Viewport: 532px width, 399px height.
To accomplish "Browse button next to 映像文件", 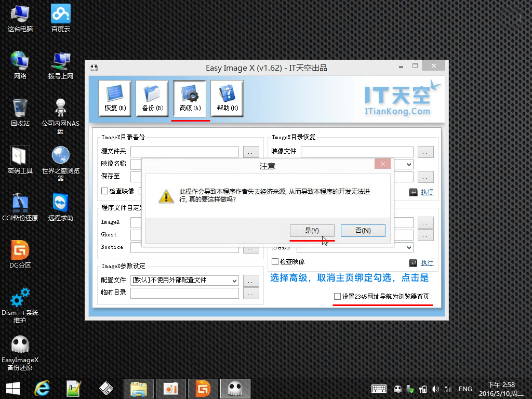I will (425, 152).
